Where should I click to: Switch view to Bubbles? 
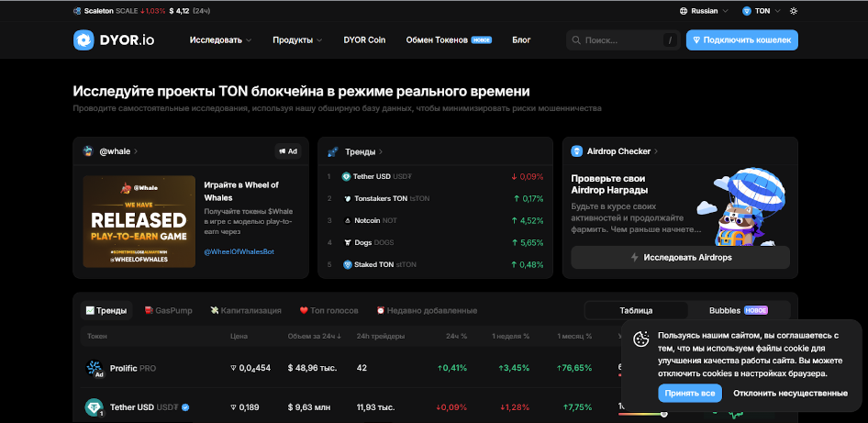(x=739, y=311)
